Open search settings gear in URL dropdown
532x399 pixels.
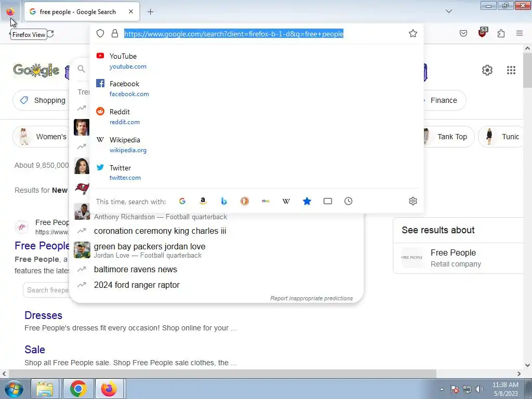click(413, 201)
